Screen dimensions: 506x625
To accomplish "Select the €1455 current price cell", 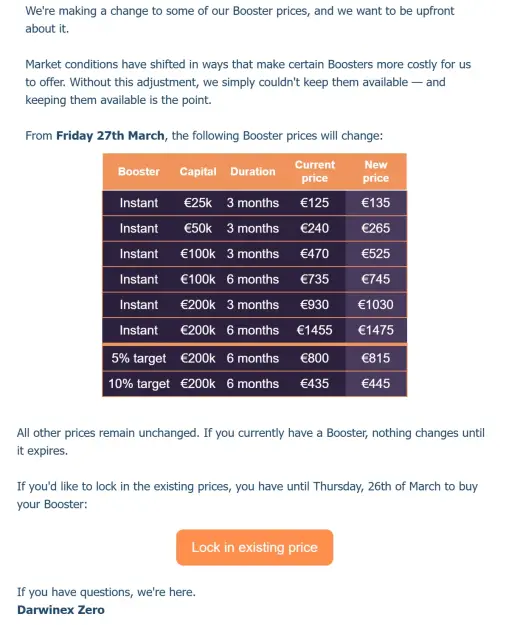I will [315, 330].
